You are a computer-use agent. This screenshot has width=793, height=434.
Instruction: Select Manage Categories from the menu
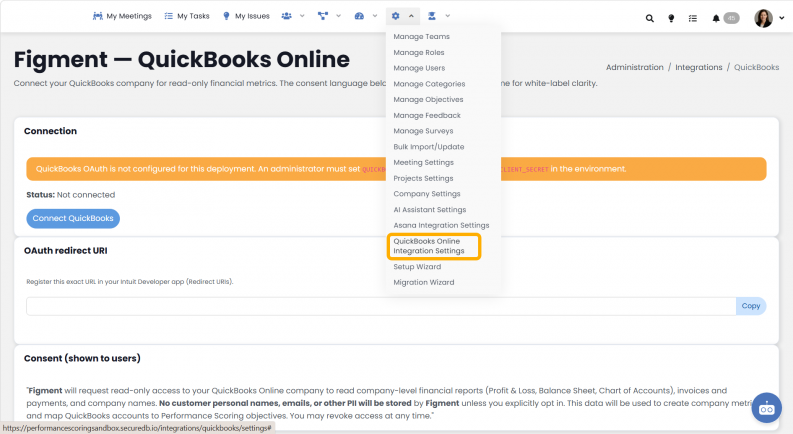click(x=429, y=84)
